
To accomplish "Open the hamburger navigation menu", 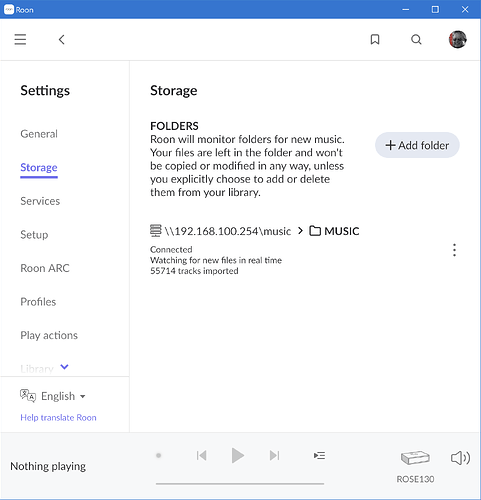I will coord(20,39).
